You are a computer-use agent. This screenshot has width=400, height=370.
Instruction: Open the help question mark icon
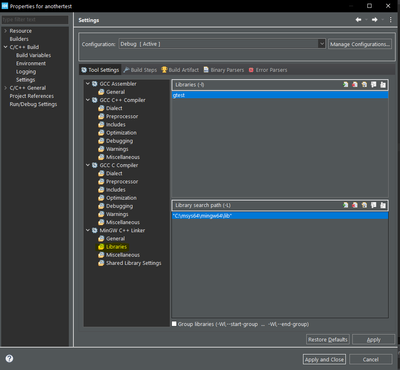[x=9, y=358]
